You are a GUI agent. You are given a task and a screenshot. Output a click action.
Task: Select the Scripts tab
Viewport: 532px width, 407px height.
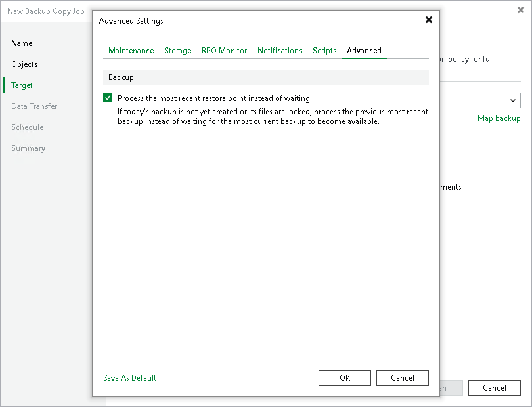pos(324,50)
